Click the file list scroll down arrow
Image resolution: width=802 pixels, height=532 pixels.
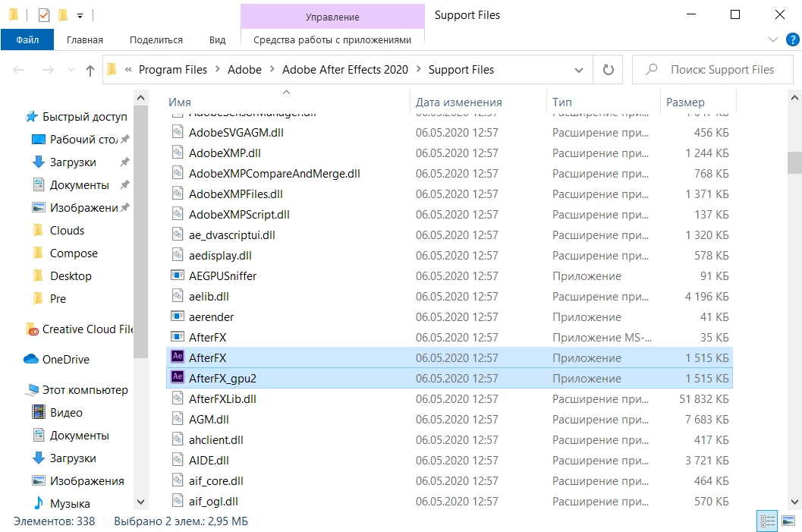click(x=794, y=502)
